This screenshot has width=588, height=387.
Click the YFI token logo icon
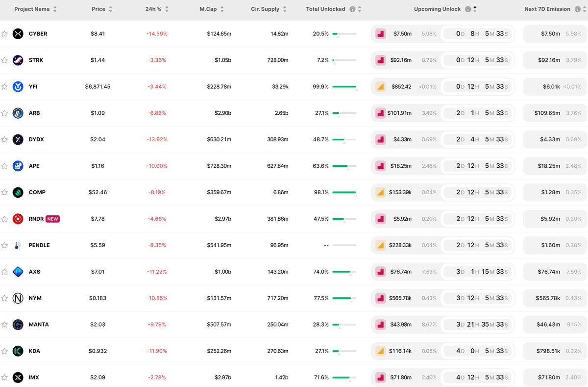point(18,87)
